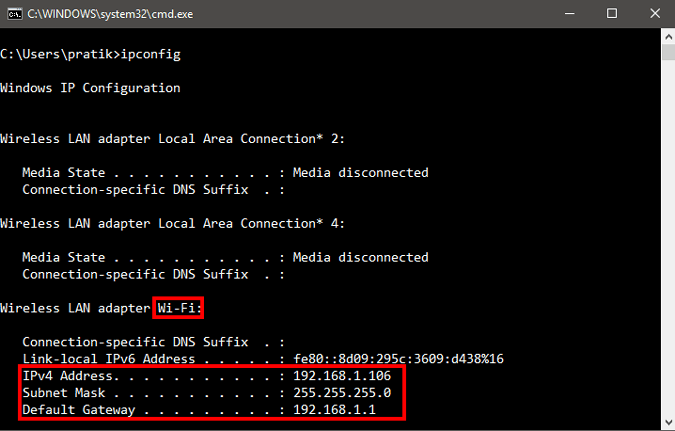Open the cmd.exe system menu icon
Viewport: 675px width, 431px height.
tap(14, 14)
